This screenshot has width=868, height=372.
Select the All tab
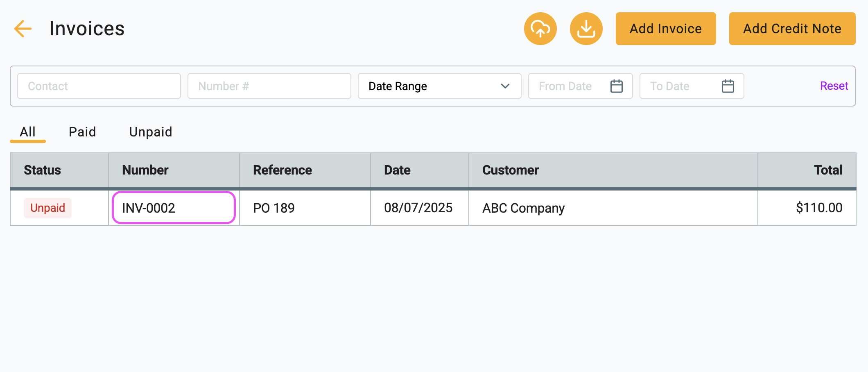tap(28, 132)
